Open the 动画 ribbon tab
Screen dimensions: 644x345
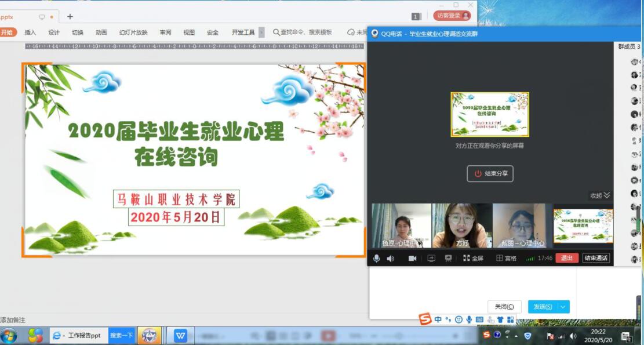(x=101, y=32)
